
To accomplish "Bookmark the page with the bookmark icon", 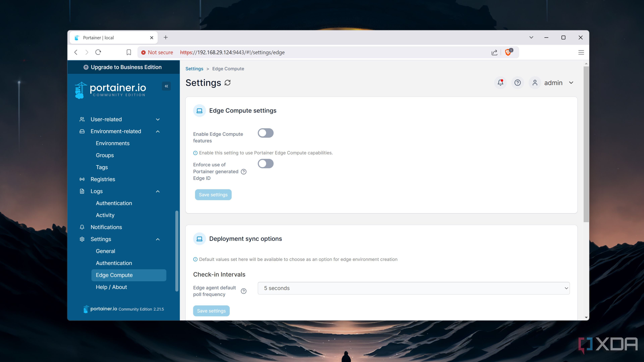I will click(x=129, y=52).
